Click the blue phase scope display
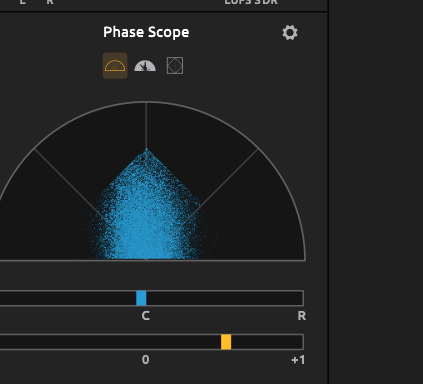This screenshot has width=423, height=384. (147, 182)
